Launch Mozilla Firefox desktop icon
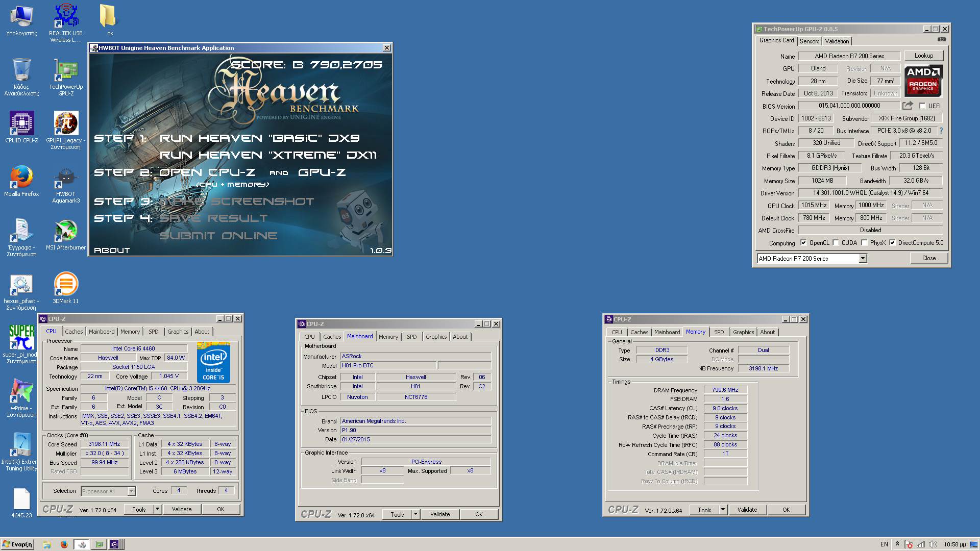 coord(21,181)
